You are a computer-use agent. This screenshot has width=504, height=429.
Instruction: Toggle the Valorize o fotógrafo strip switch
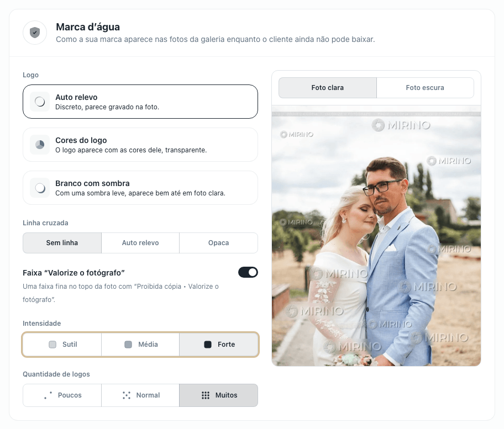248,272
